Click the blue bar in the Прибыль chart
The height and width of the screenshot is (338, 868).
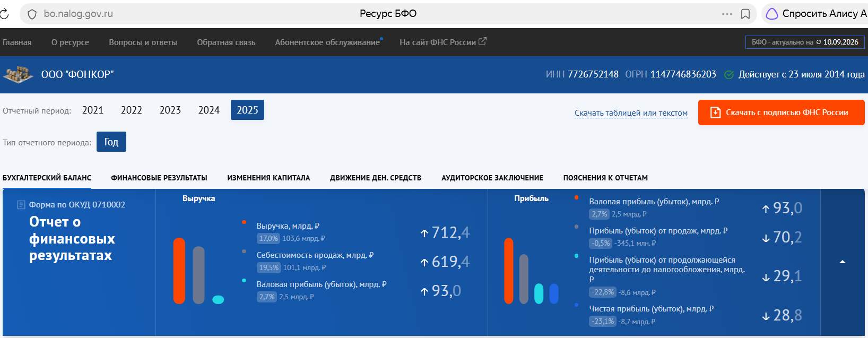[x=554, y=293]
